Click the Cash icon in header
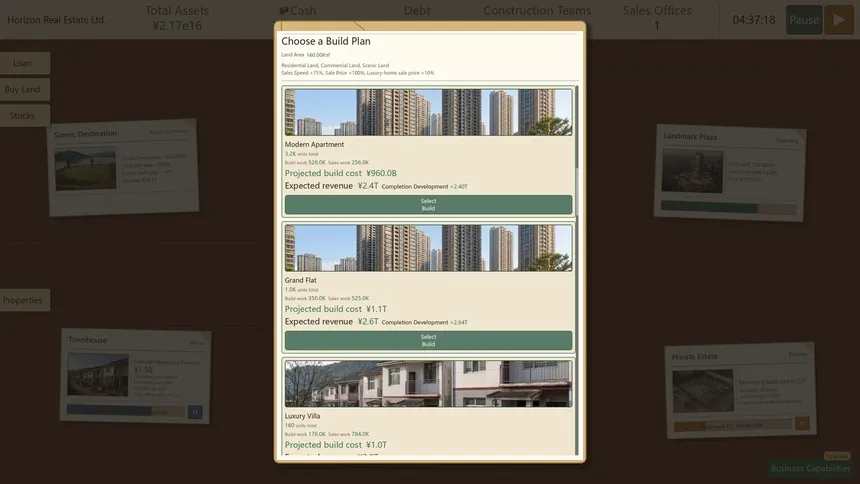860x484 pixels. tap(284, 10)
